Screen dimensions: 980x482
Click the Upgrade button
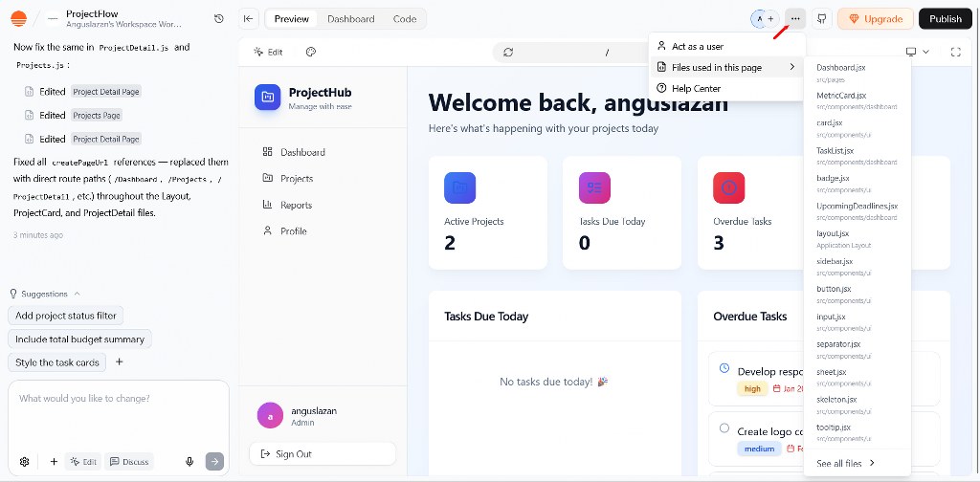tap(876, 19)
